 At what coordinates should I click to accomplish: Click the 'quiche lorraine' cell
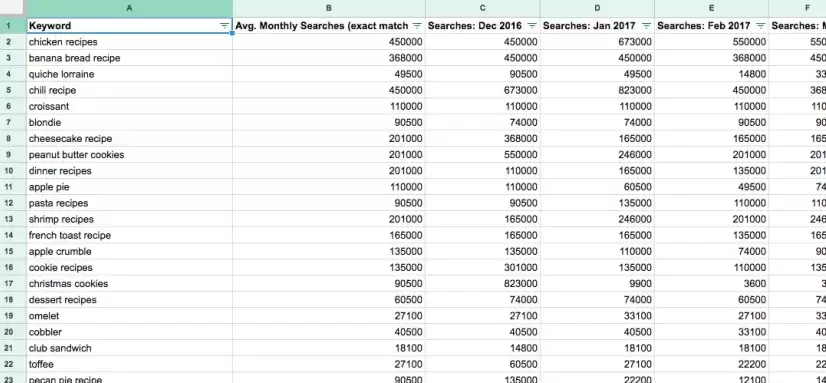[130, 74]
